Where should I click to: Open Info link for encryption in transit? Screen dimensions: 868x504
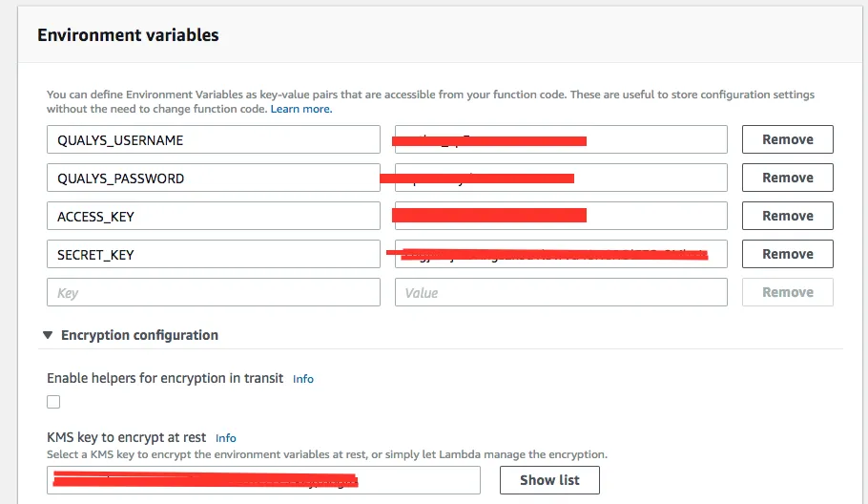[303, 379]
